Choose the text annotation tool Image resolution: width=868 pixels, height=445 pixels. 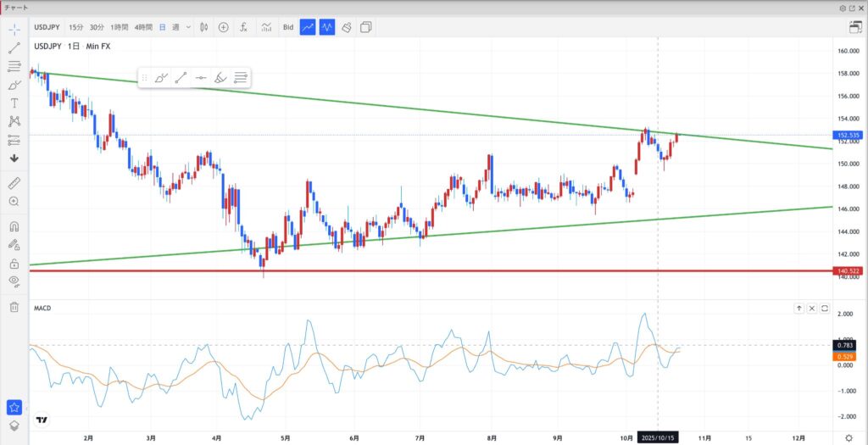[14, 103]
